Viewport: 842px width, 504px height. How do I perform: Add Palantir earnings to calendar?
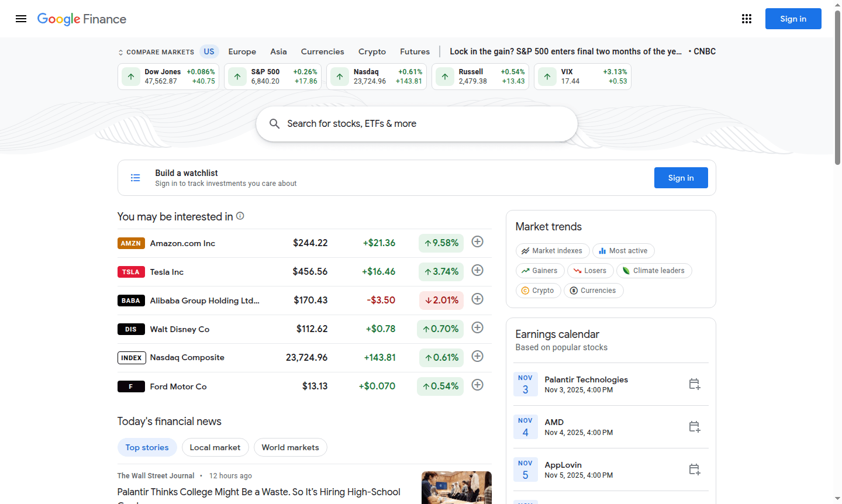694,384
